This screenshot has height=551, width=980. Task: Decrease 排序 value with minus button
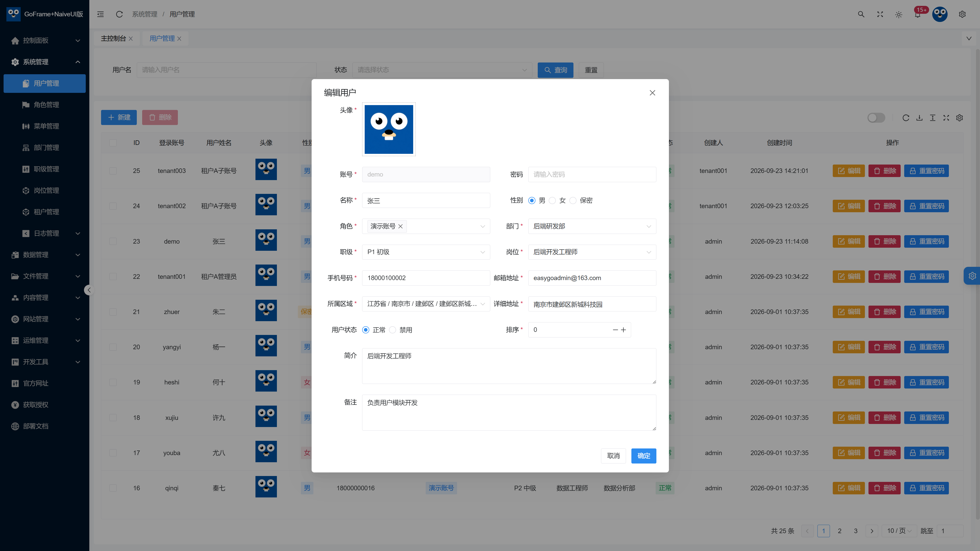click(615, 330)
